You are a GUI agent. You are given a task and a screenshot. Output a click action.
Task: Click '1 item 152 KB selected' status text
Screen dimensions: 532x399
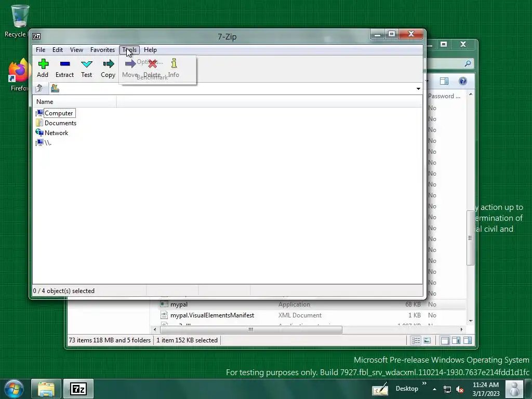click(187, 340)
